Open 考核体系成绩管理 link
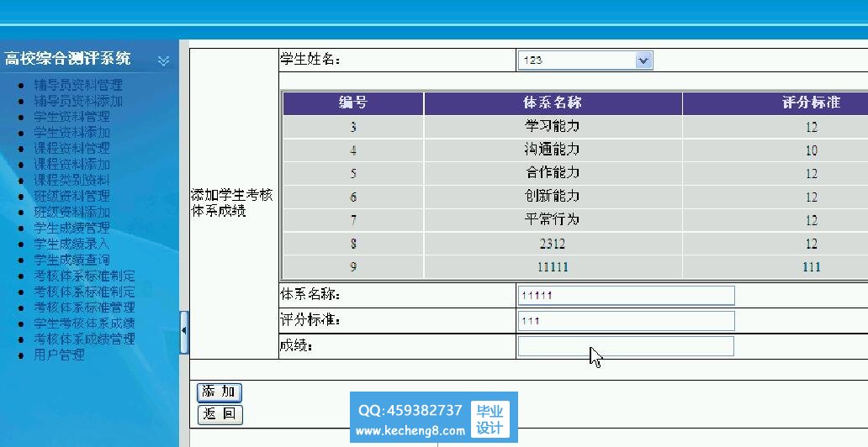This screenshot has height=447, width=868. [x=84, y=339]
